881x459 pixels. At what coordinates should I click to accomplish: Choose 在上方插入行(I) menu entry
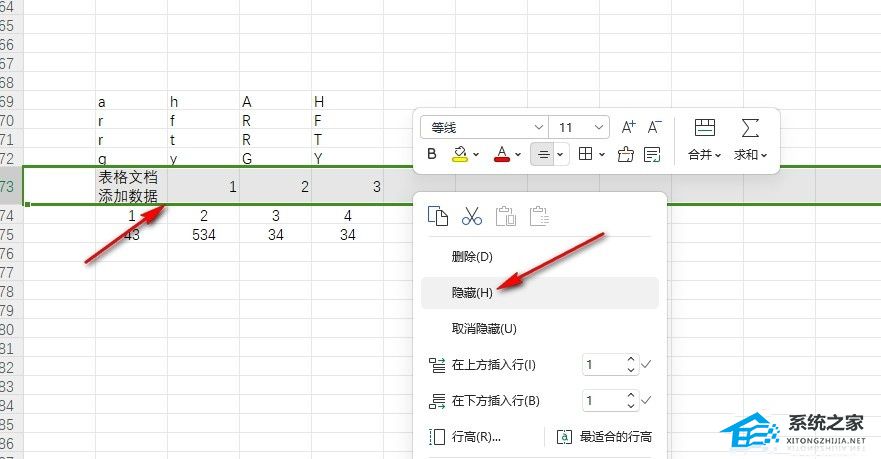click(494, 365)
